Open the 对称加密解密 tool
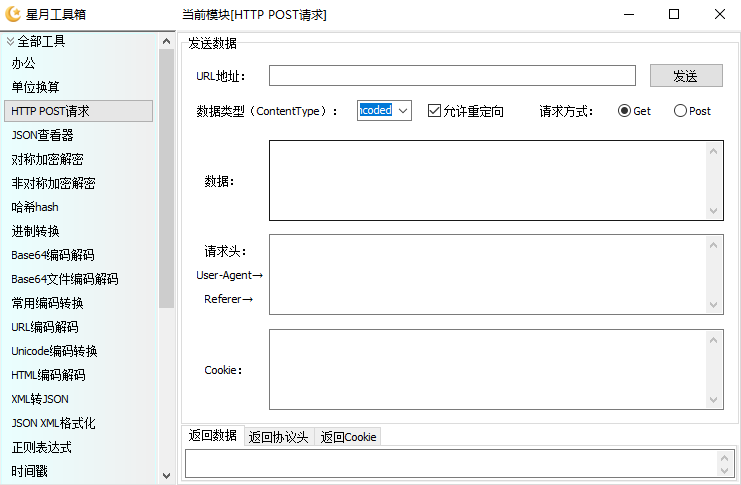The image size is (741, 485). tap(47, 159)
